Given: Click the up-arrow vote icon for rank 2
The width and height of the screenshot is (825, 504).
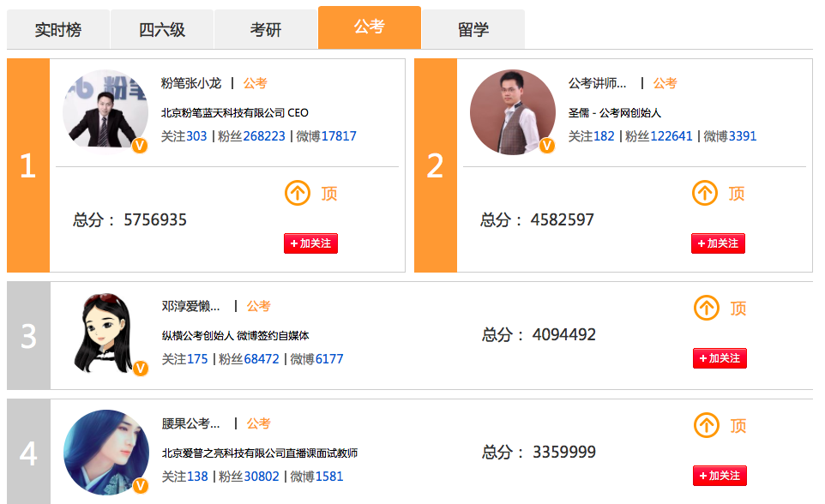Looking at the screenshot, I should 705,193.
